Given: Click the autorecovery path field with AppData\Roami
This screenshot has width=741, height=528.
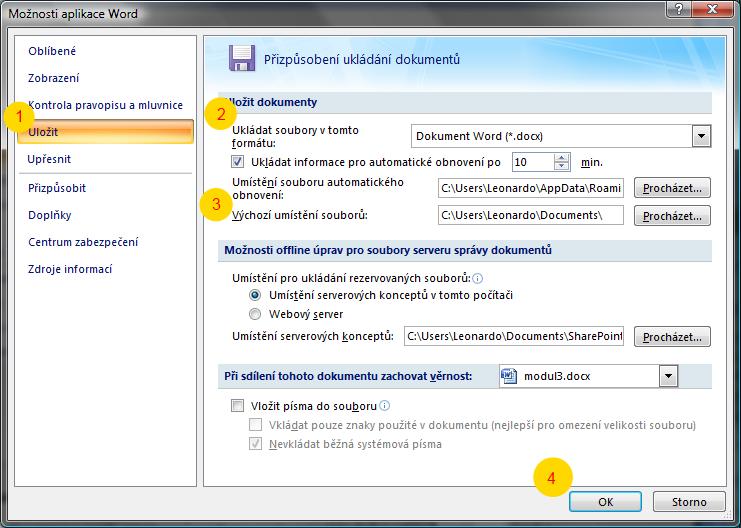Looking at the screenshot, I should (531, 188).
